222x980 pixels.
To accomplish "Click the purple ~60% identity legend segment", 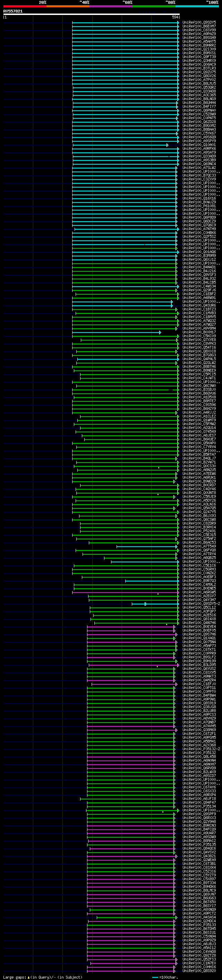I will click(111, 6).
